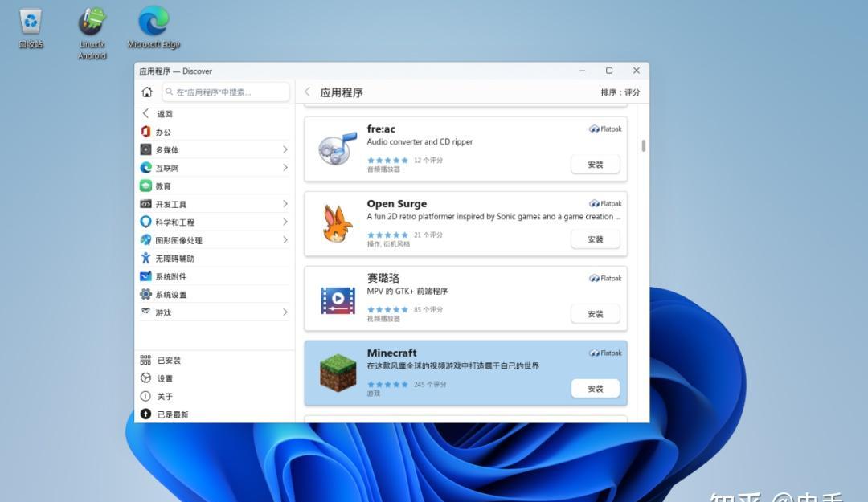Screen dimensions: 868x502
Task: Click the Minecraft grass block icon
Action: coord(338,373)
